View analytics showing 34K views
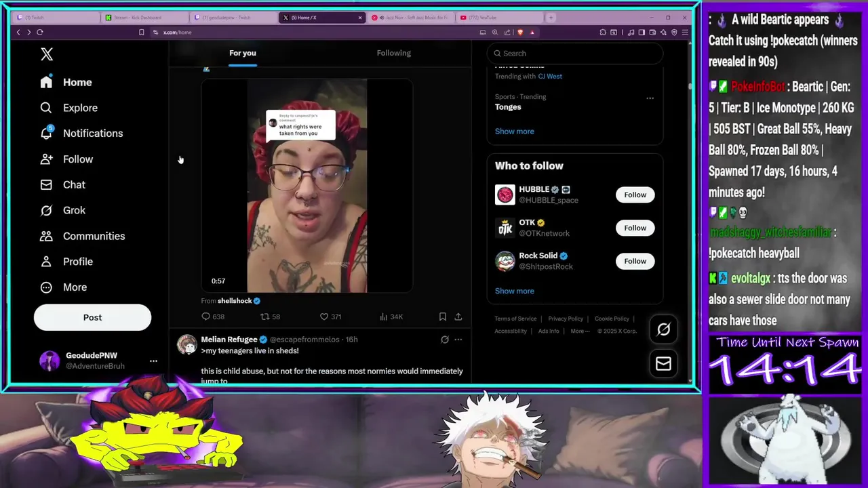 (391, 317)
